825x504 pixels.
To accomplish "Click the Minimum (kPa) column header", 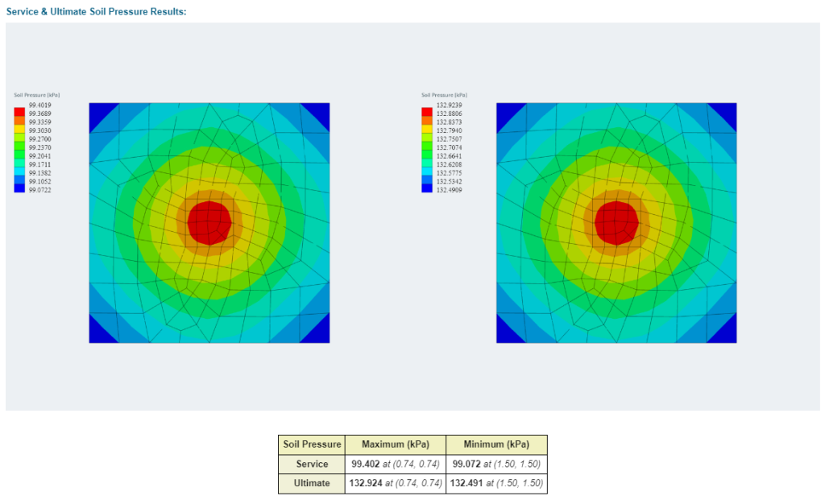I will [497, 444].
